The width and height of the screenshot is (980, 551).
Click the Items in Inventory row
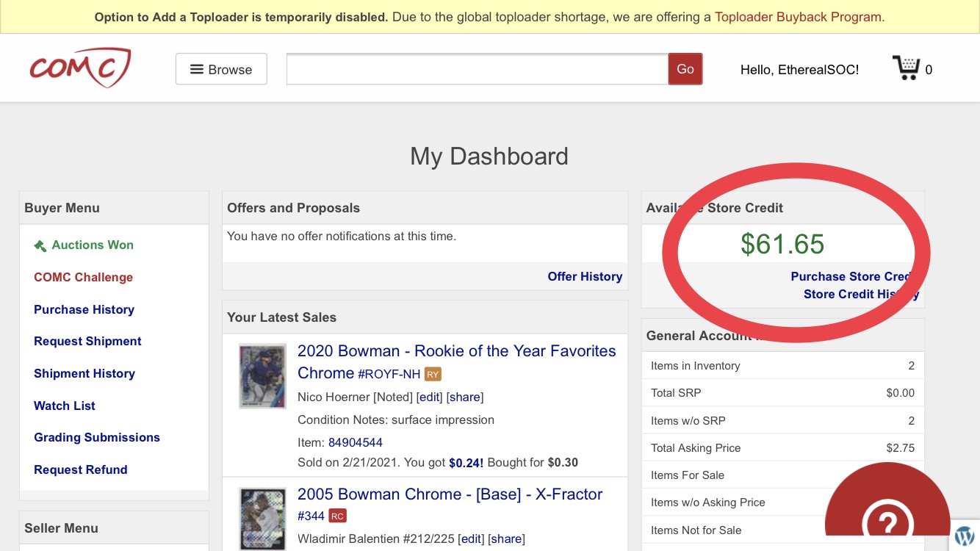(x=782, y=365)
